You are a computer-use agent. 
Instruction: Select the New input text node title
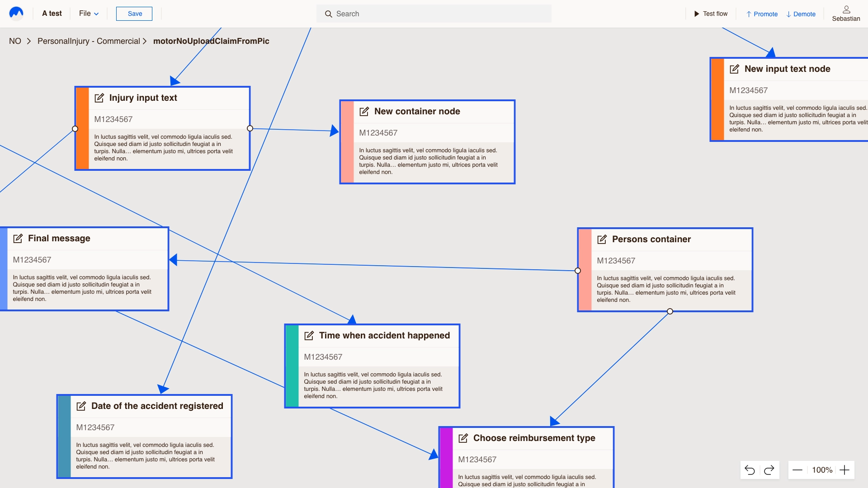tap(788, 69)
